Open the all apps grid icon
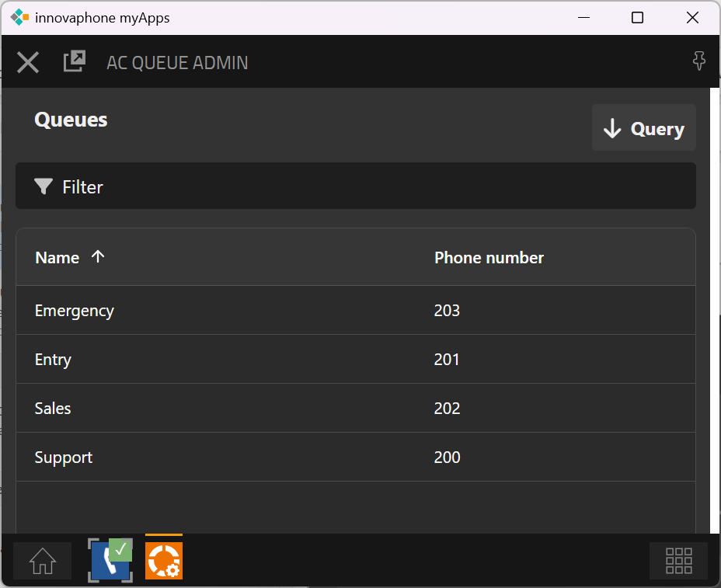 (x=678, y=561)
